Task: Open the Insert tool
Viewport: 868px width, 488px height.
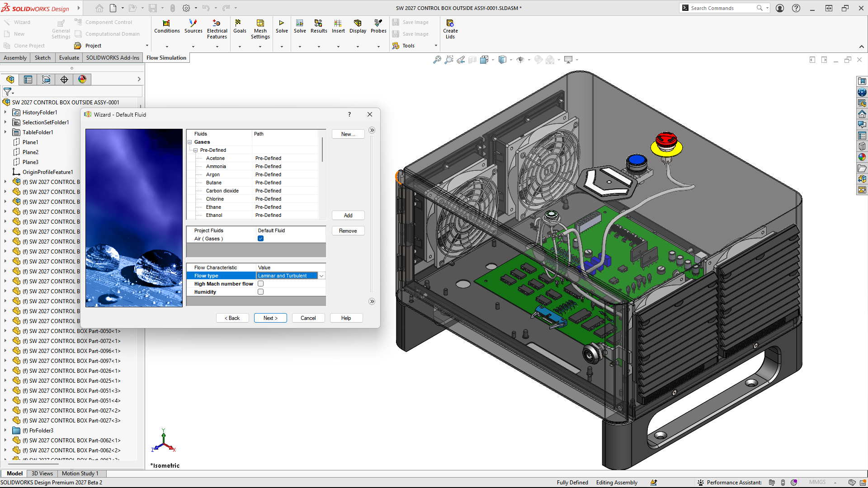Action: (x=338, y=26)
